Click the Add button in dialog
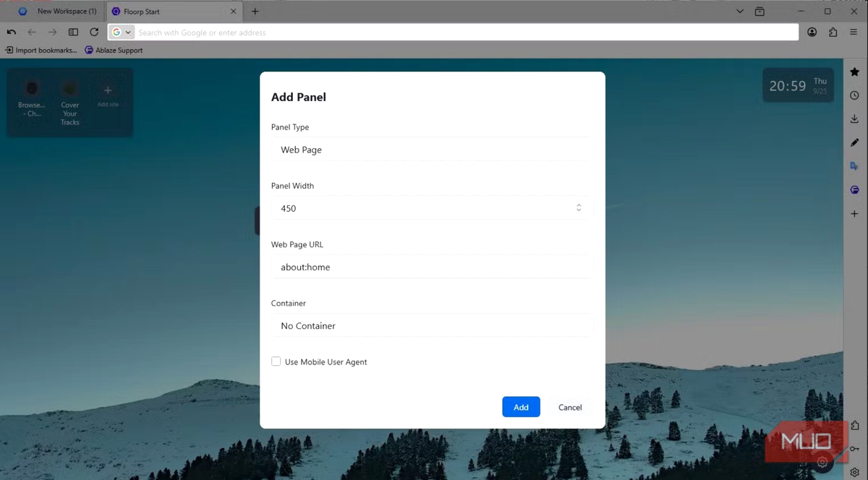 (x=521, y=407)
